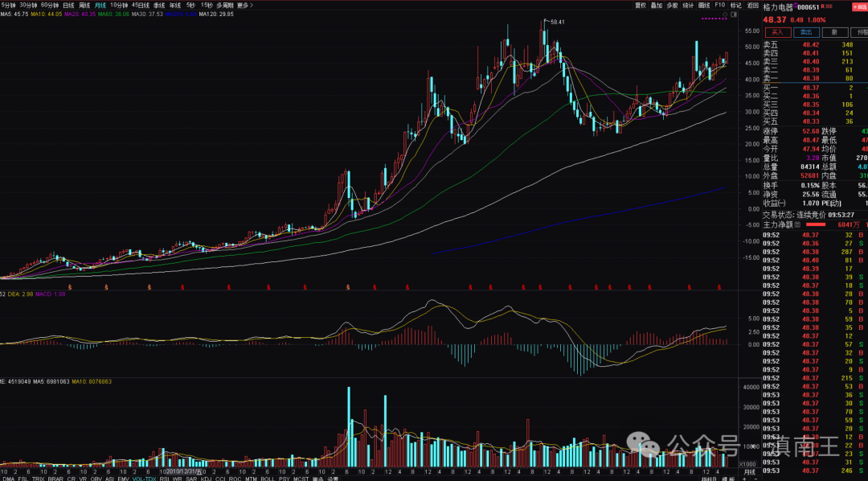Image resolution: width=868 pixels, height=481 pixels.
Task: Select the DMA indicator tab
Action: 8,478
